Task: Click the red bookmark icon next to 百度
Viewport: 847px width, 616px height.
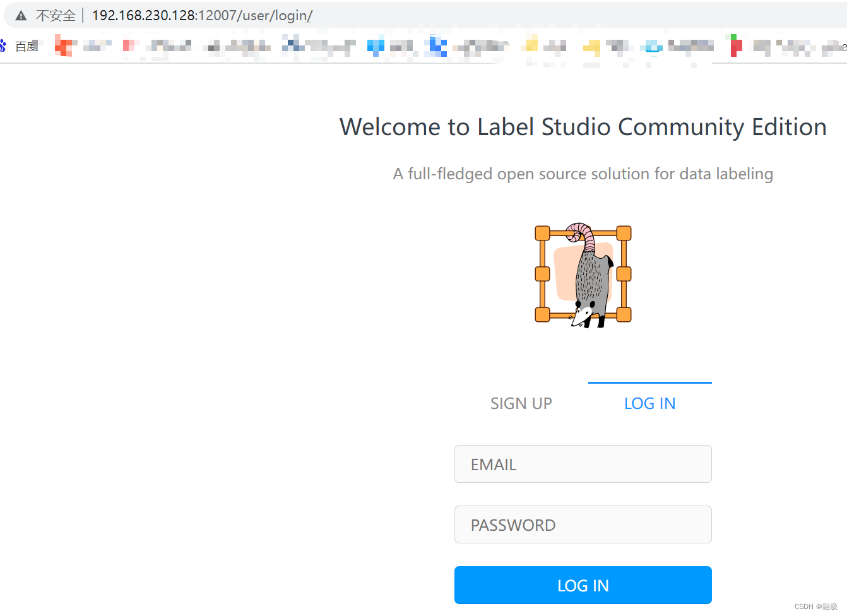Action: coord(65,45)
